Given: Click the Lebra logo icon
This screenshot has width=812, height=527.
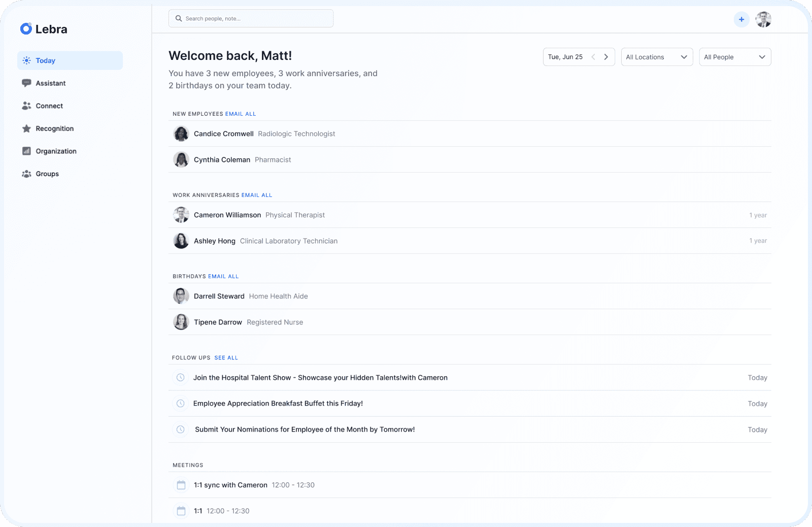Looking at the screenshot, I should click(x=26, y=29).
